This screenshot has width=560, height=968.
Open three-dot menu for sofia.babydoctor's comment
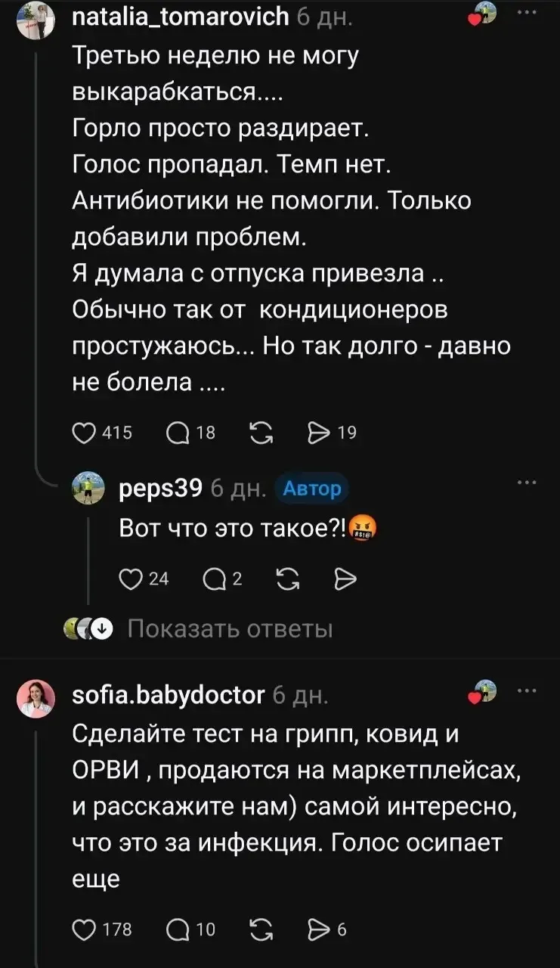point(527,690)
